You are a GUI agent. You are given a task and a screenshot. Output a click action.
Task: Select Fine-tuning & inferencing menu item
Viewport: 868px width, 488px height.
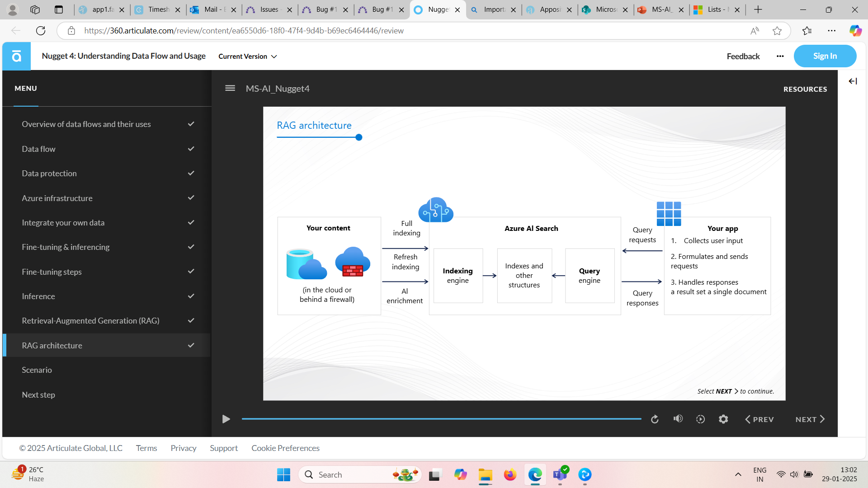[x=106, y=247]
